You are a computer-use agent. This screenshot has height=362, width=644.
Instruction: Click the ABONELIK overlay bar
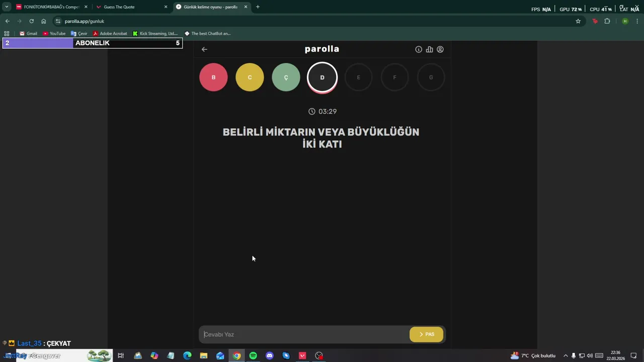(92, 43)
